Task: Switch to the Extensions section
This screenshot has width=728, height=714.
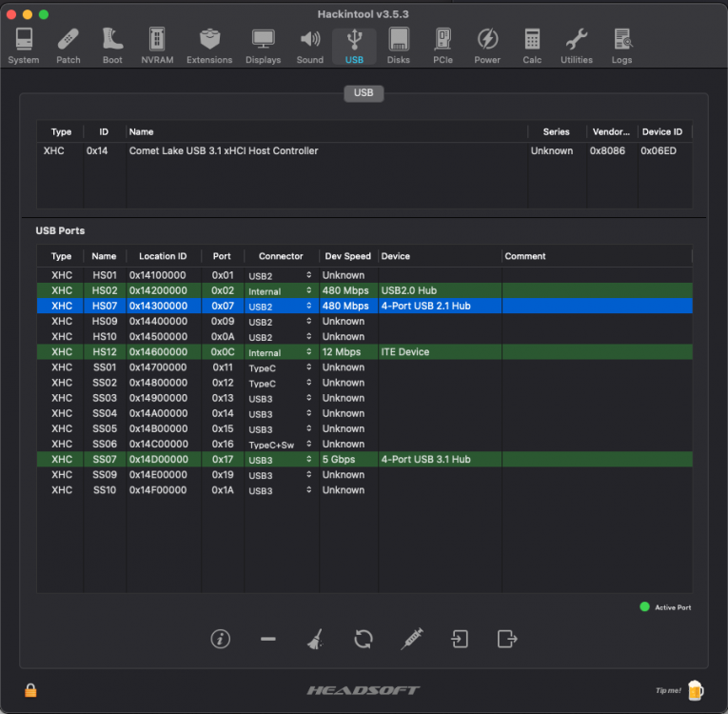Action: pos(209,46)
